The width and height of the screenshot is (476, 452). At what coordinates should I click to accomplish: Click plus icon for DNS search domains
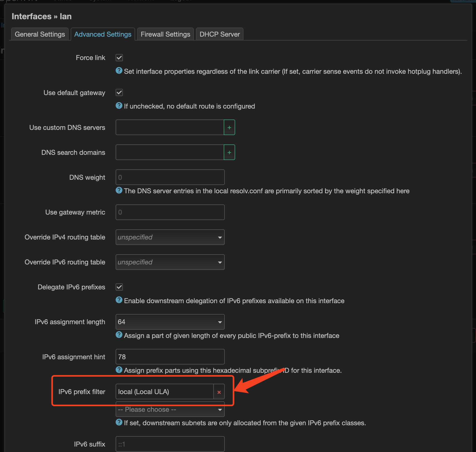tap(229, 152)
